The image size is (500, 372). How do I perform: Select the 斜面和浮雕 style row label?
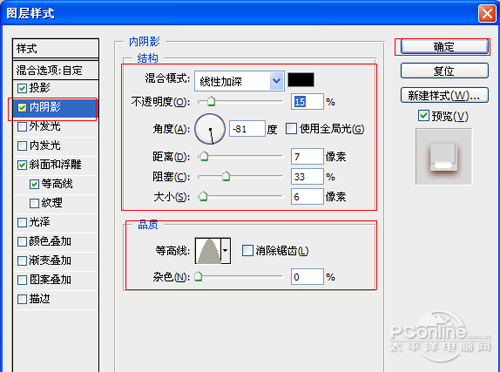click(x=55, y=165)
